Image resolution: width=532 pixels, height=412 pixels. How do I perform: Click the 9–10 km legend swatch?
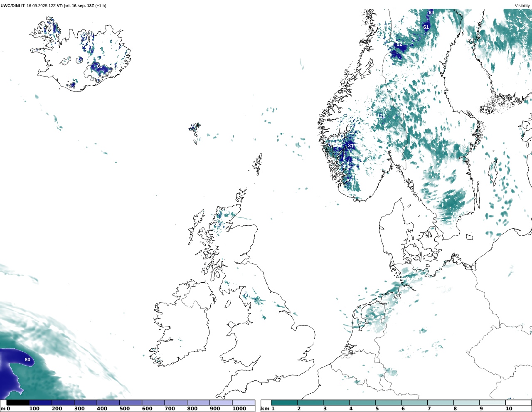click(493, 402)
